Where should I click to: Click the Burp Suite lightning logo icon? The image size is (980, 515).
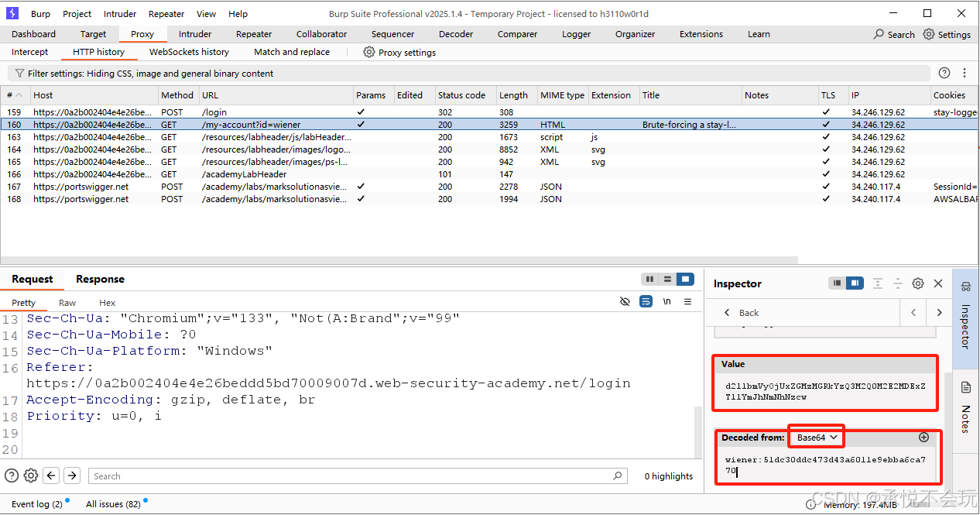pos(12,13)
